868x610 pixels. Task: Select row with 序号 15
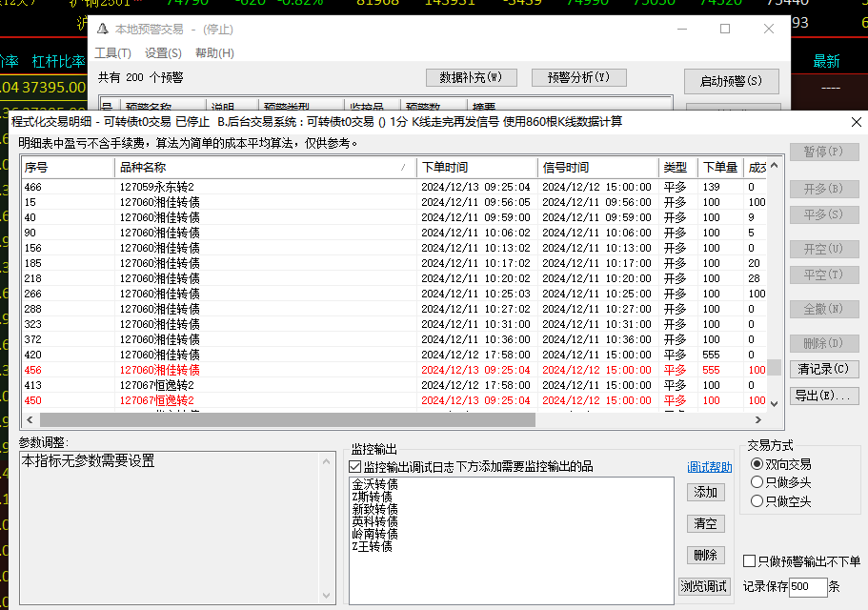coord(394,203)
